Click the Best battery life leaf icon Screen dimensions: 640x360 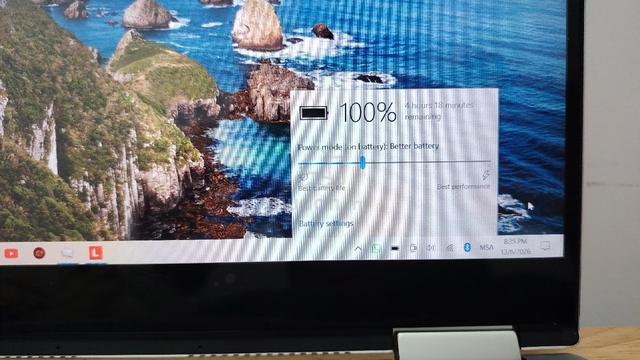303,178
